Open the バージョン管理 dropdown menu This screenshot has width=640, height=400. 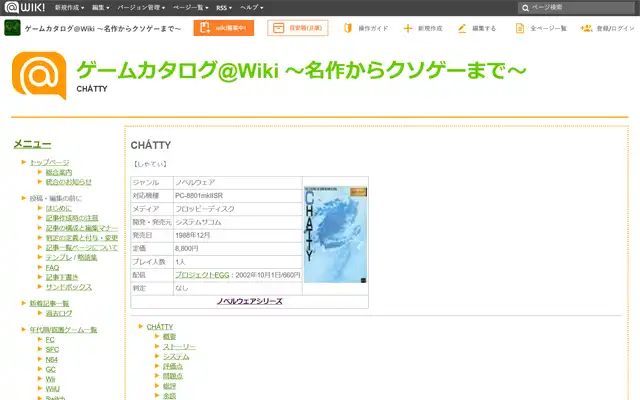tap(141, 8)
